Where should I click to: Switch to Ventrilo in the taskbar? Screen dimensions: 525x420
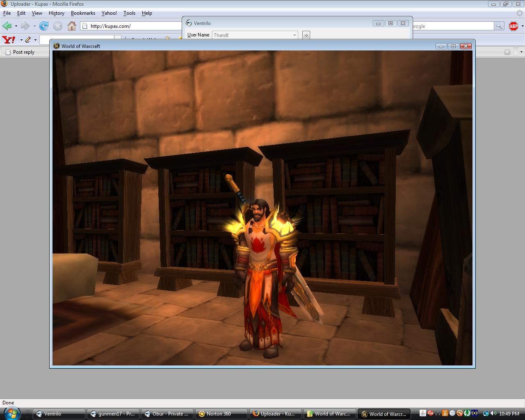pos(59,414)
